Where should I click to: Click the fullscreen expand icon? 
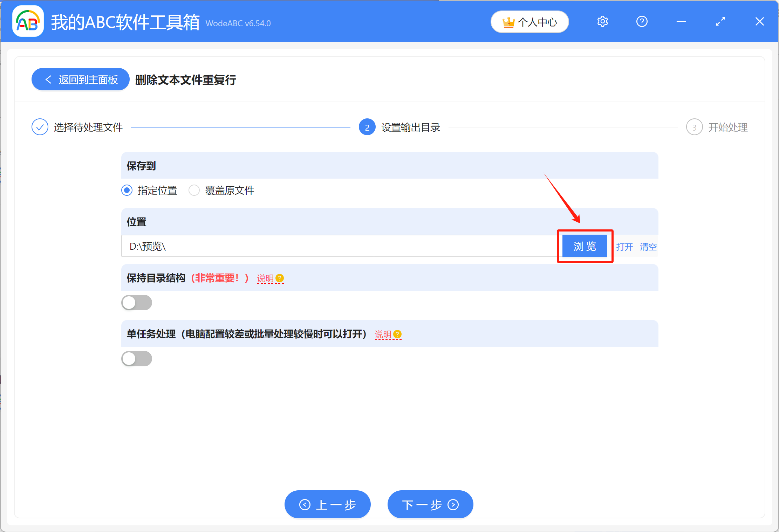(x=720, y=21)
